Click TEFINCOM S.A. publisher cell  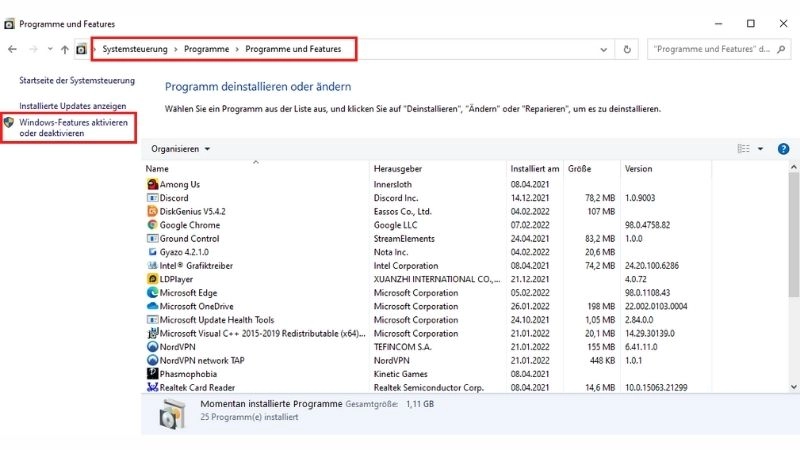403,347
